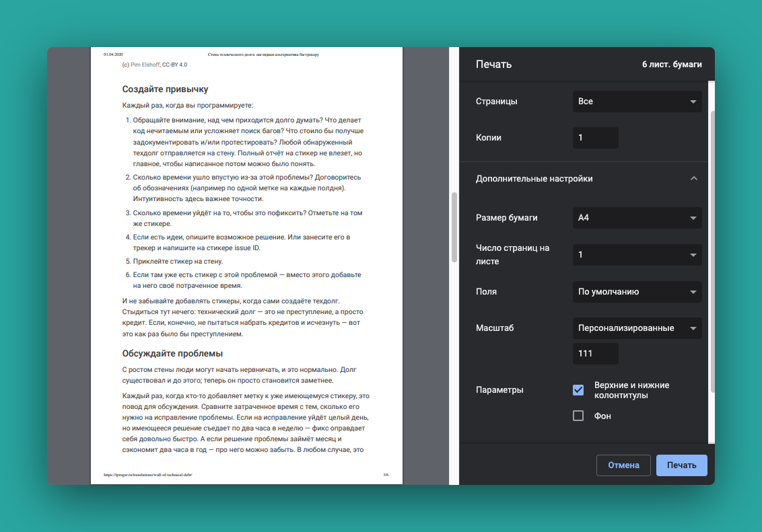
Task: Collapse the Дополнительные настройки section
Action: [694, 179]
